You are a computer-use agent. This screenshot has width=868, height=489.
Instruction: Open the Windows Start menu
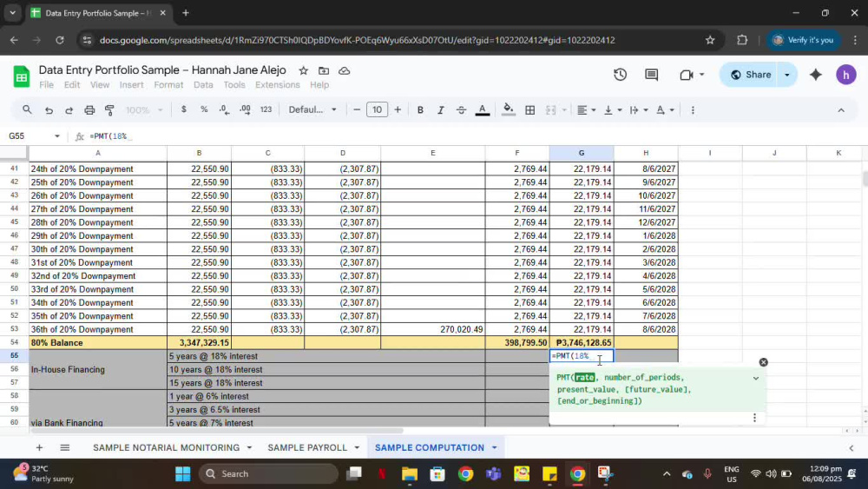182,474
